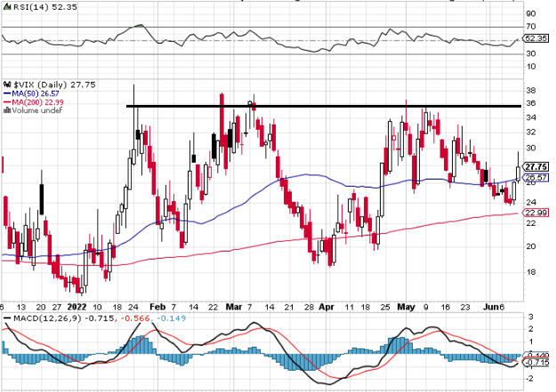The height and width of the screenshot is (392, 556).
Task: Click the current price tag 27.75
Action: [536, 166]
